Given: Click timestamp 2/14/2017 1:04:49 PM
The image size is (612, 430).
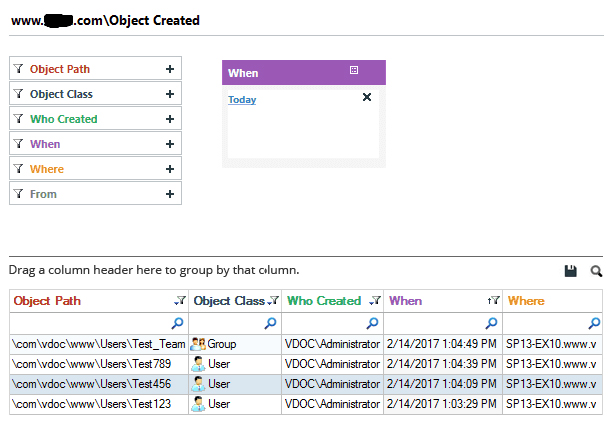Looking at the screenshot, I should coord(441,344).
